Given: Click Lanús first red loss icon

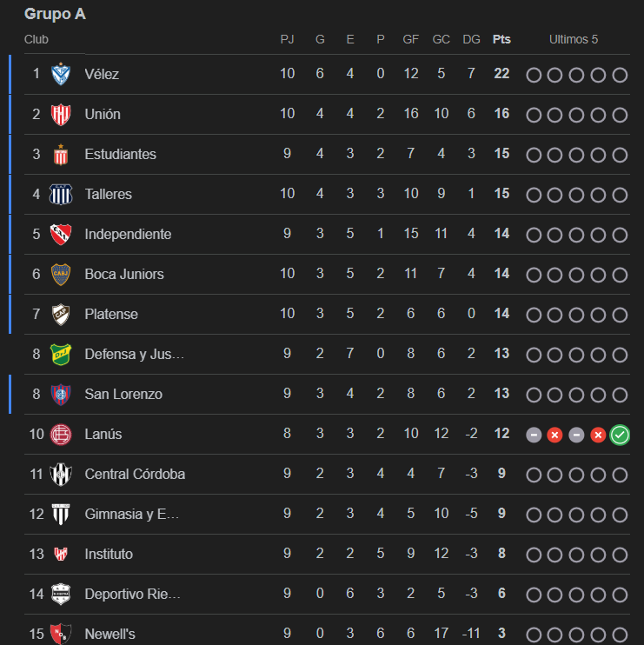Looking at the screenshot, I should [x=555, y=435].
